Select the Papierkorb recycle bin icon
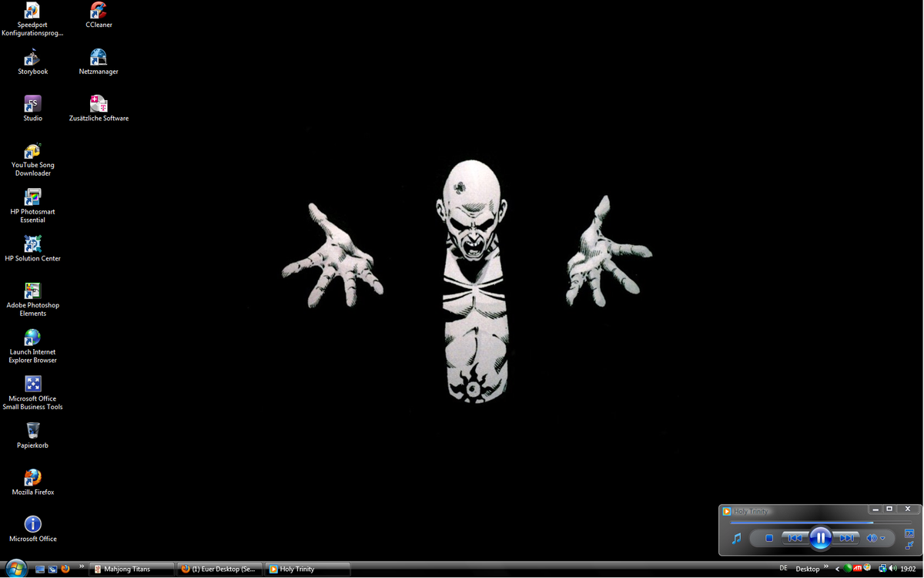 [x=32, y=436]
